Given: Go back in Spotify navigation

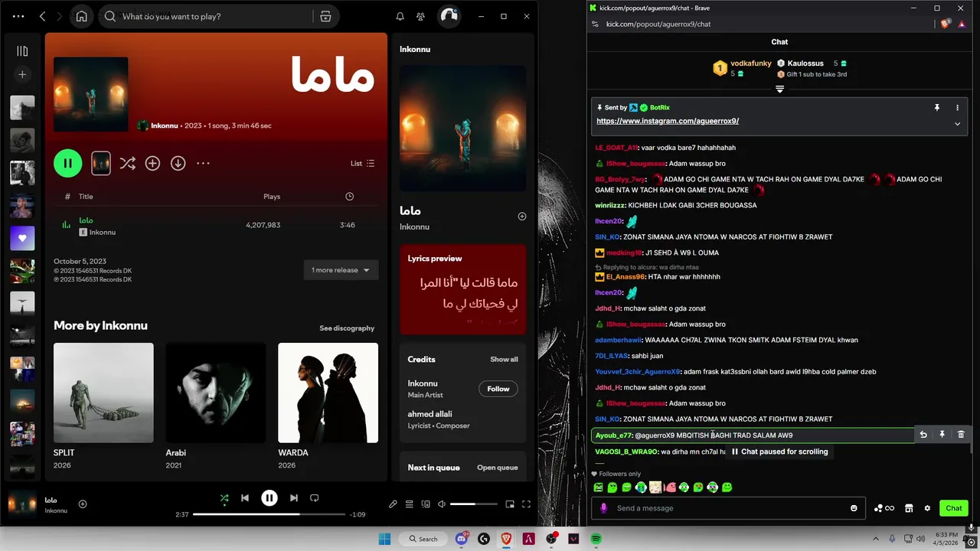Looking at the screenshot, I should 42,16.
